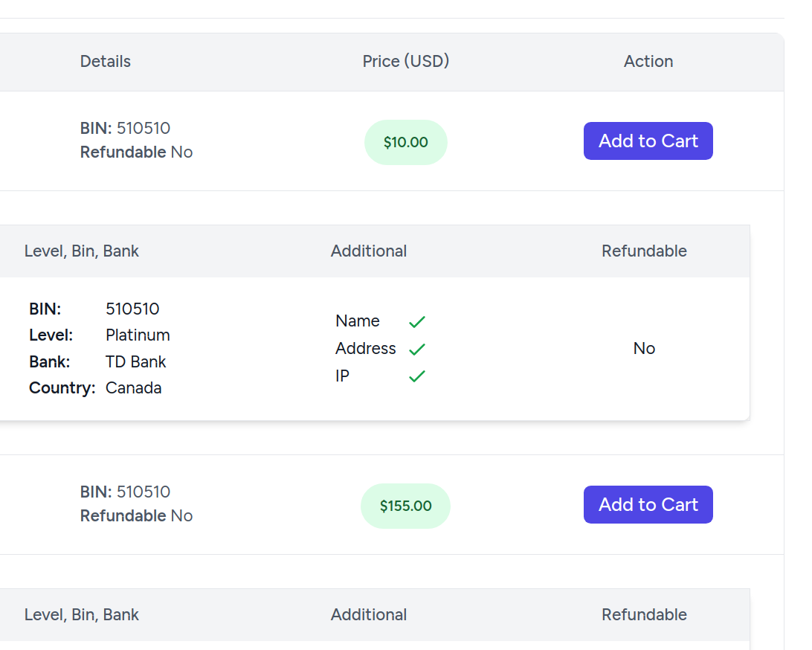Screen dimensions: 812x650
Task: Select the Price (USD) column header
Action: 406,62
